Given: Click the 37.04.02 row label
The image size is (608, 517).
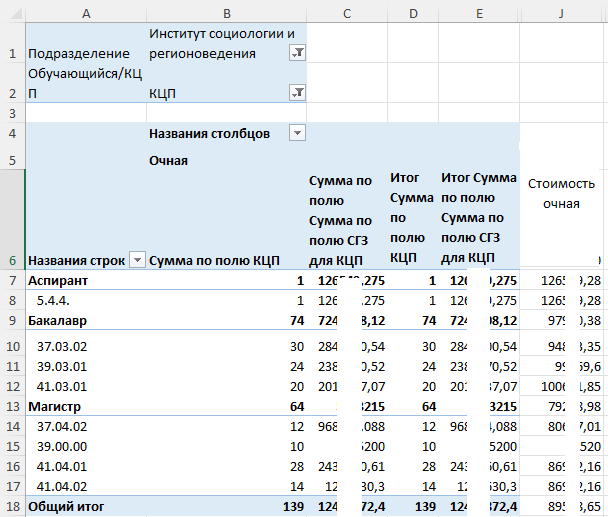Looking at the screenshot, I should pyautogui.click(x=62, y=427).
